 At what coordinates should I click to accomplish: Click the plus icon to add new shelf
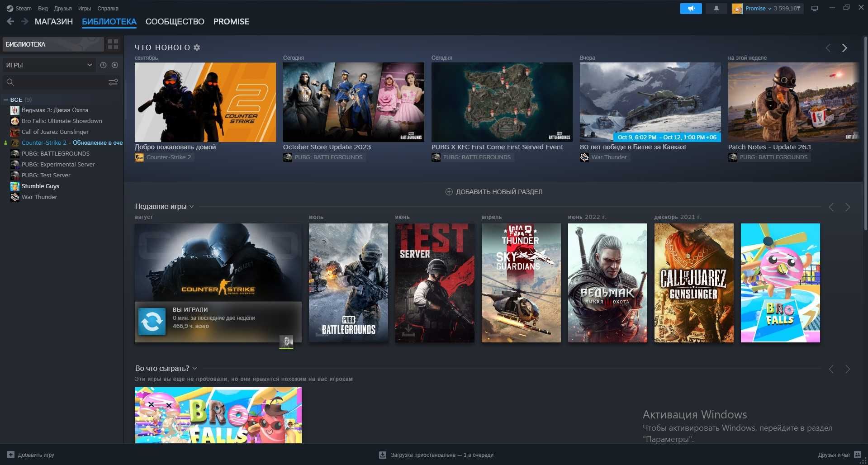coord(449,192)
